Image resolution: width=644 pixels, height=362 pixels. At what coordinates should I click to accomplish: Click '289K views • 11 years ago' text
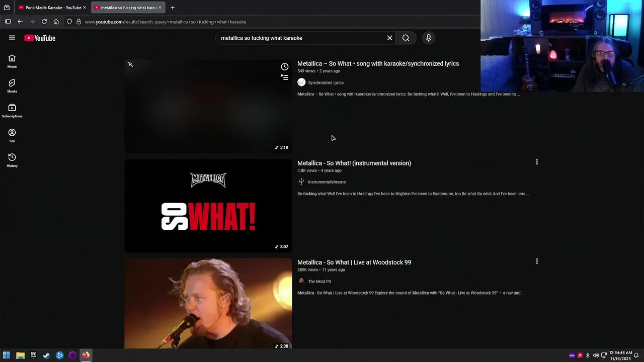[x=321, y=269]
